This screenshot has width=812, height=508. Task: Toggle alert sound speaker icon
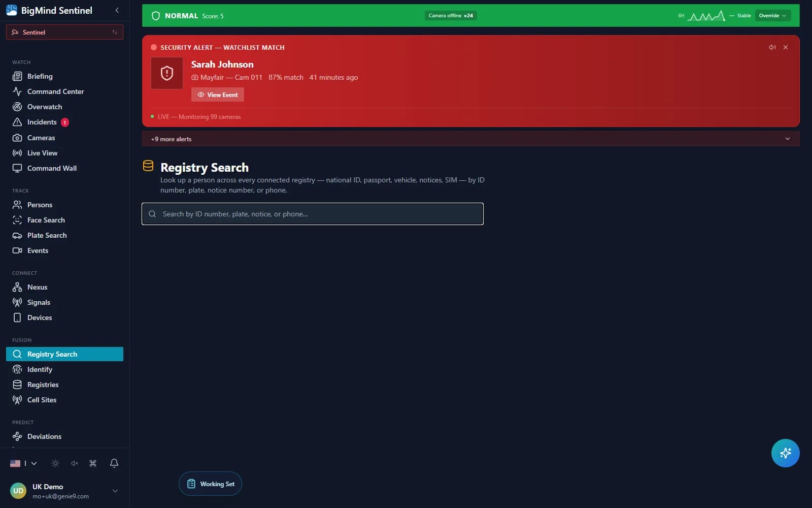tap(772, 47)
